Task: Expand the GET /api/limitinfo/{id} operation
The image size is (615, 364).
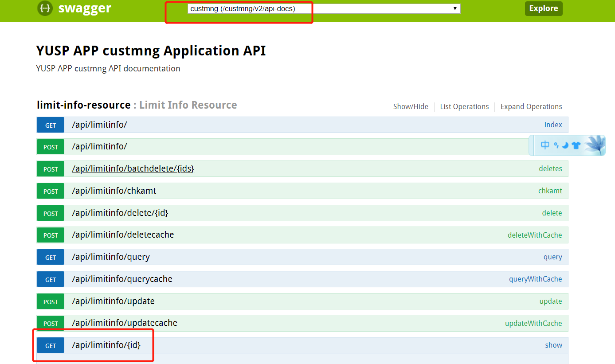Action: (106, 345)
